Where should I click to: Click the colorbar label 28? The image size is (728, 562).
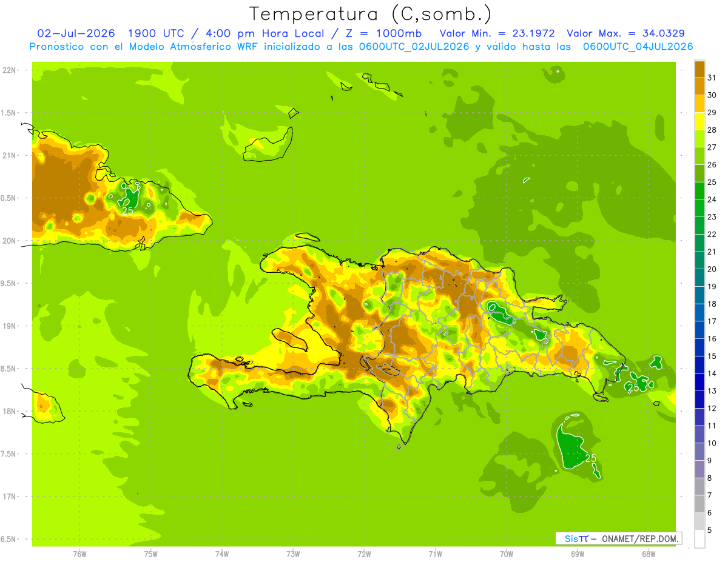(712, 130)
